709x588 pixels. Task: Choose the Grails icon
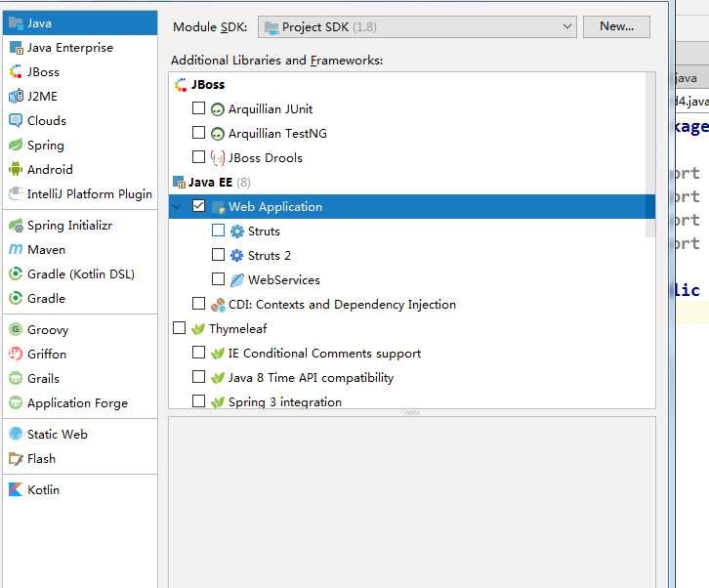click(x=16, y=379)
